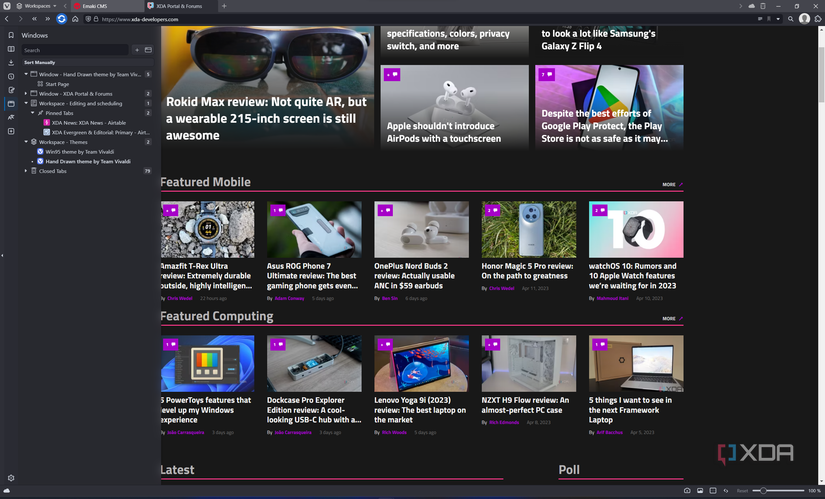Image resolution: width=825 pixels, height=499 pixels.
Task: Go back one page
Action: [7, 19]
